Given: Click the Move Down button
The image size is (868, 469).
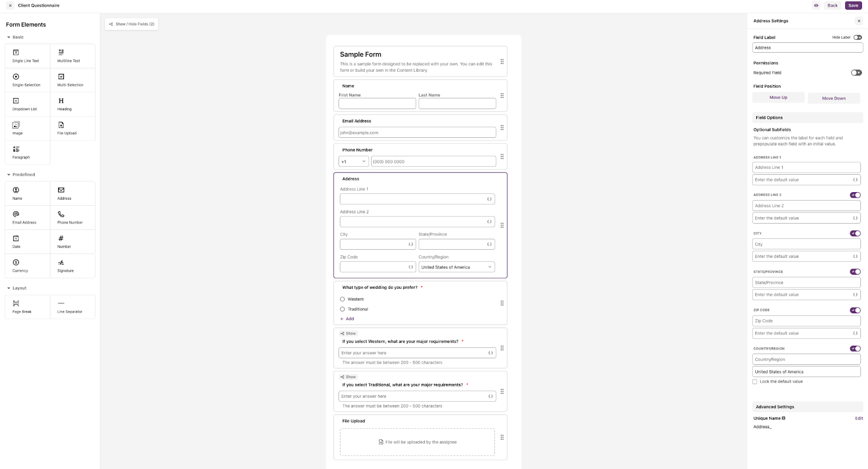Looking at the screenshot, I should click(x=834, y=98).
